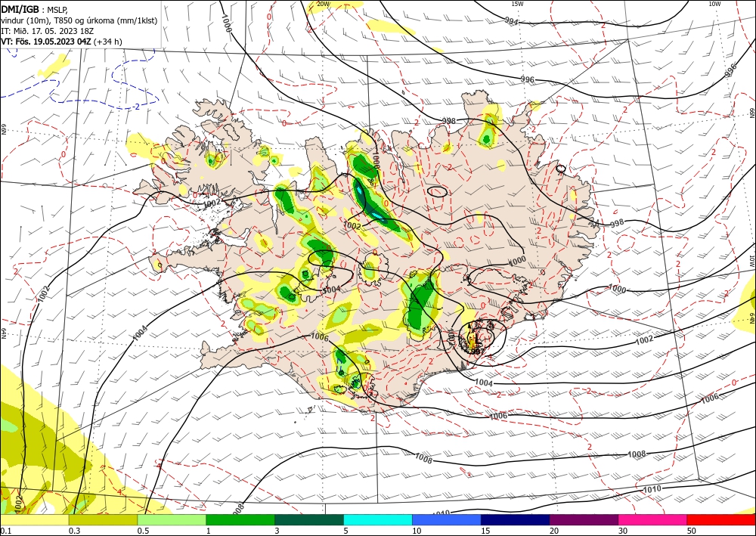Click the '15' legend scale value
This screenshot has width=756, height=536.
[x=485, y=531]
